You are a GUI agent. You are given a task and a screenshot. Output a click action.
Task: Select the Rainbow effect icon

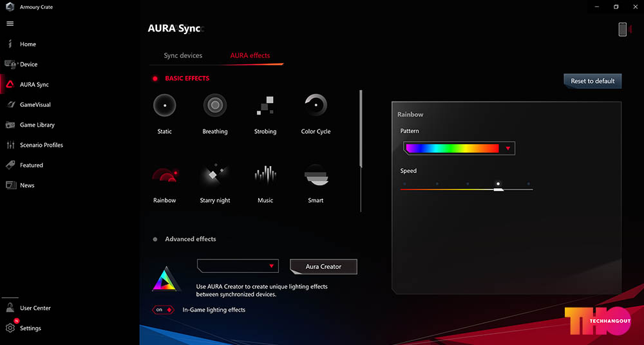(x=165, y=174)
